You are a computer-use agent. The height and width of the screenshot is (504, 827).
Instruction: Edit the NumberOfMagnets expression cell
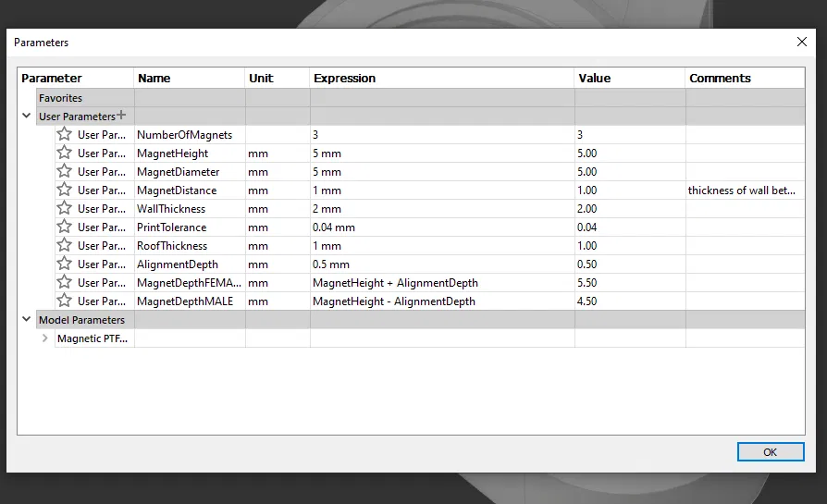coord(442,135)
